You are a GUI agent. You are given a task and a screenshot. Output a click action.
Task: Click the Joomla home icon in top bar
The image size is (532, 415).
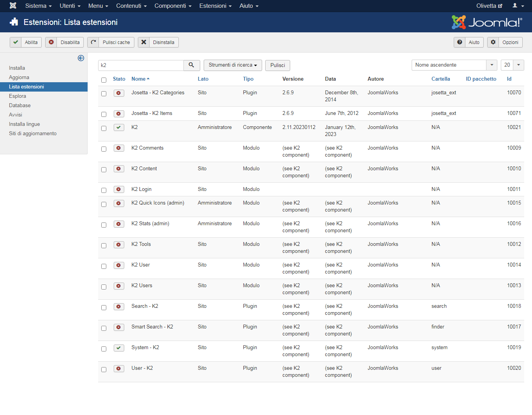pyautogui.click(x=13, y=6)
